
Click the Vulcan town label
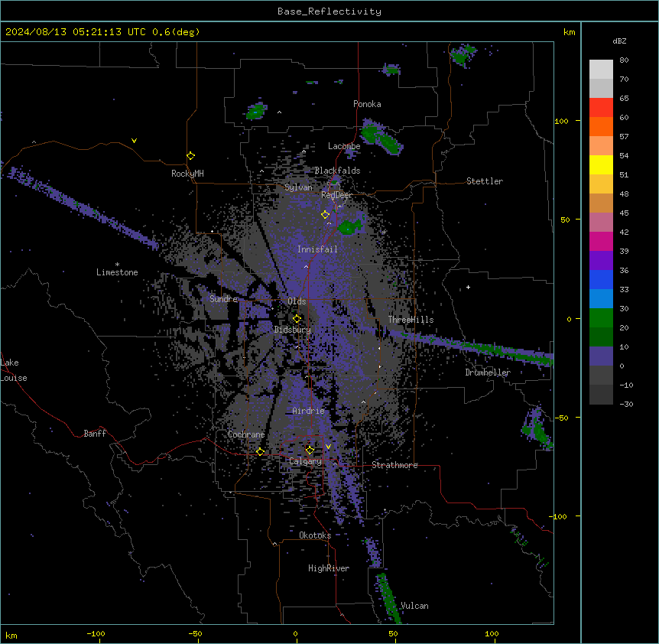414,606
